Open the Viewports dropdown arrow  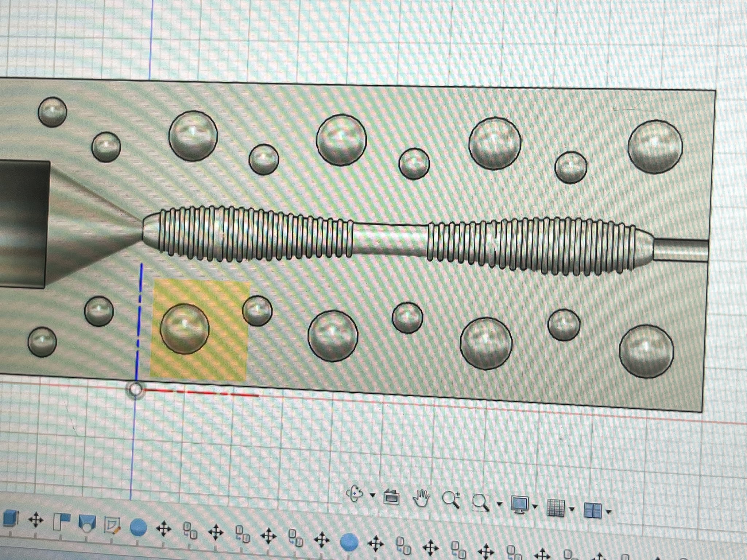(x=608, y=512)
